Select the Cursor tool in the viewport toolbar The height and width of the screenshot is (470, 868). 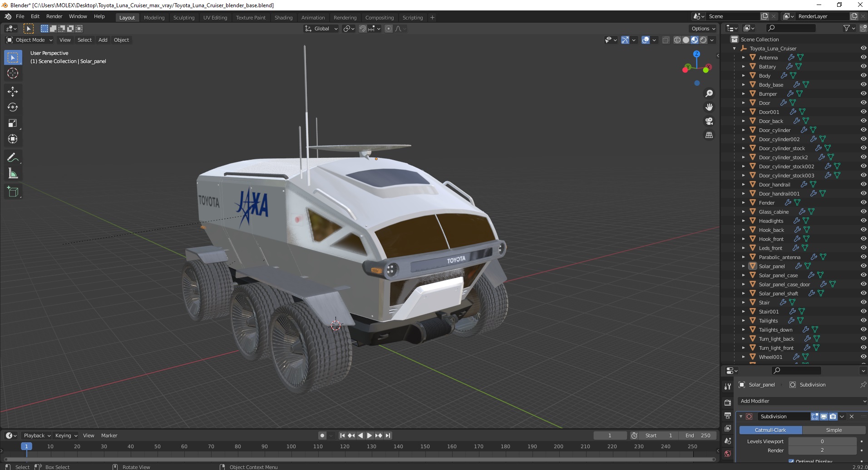point(13,73)
